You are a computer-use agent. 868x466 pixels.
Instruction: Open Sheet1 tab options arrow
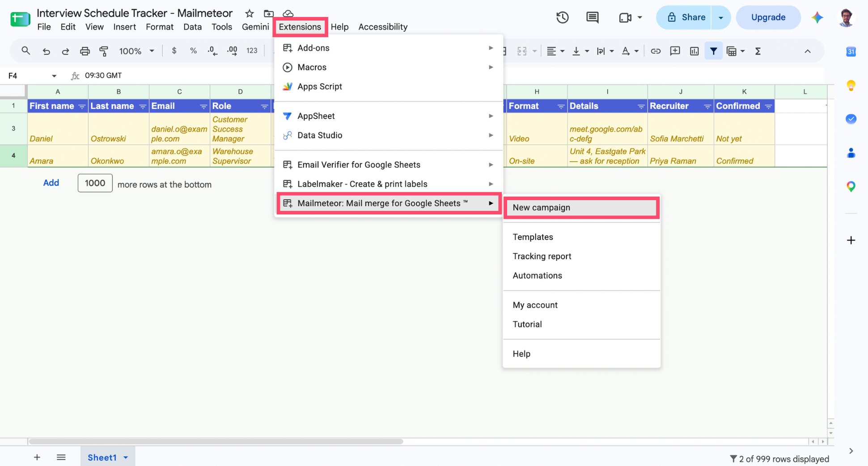tap(126, 458)
